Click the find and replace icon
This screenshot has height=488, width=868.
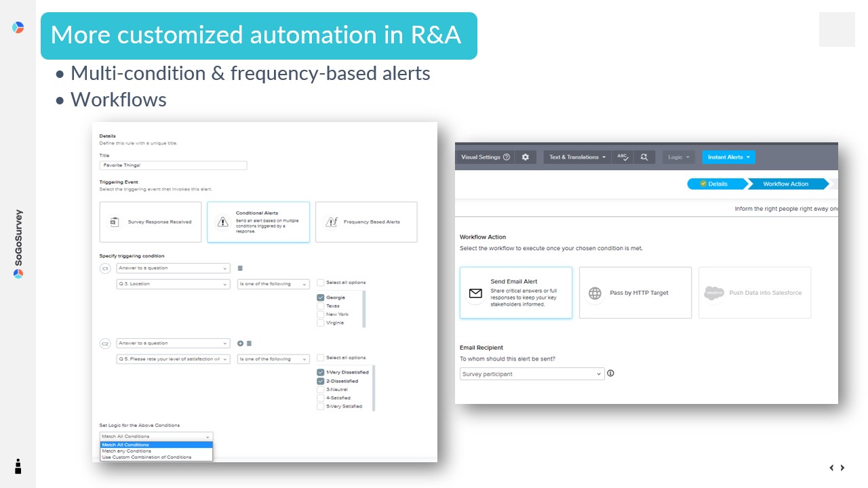644,157
